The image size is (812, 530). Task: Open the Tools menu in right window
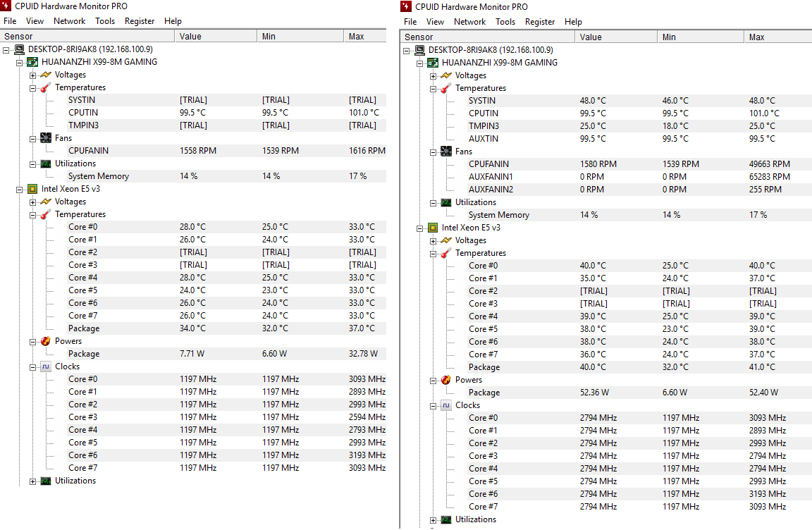(505, 22)
